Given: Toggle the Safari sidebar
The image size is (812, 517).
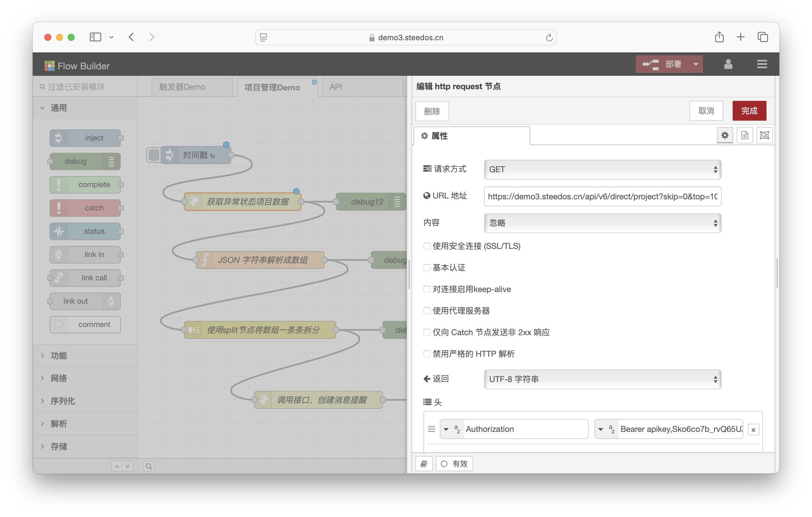Looking at the screenshot, I should click(95, 37).
